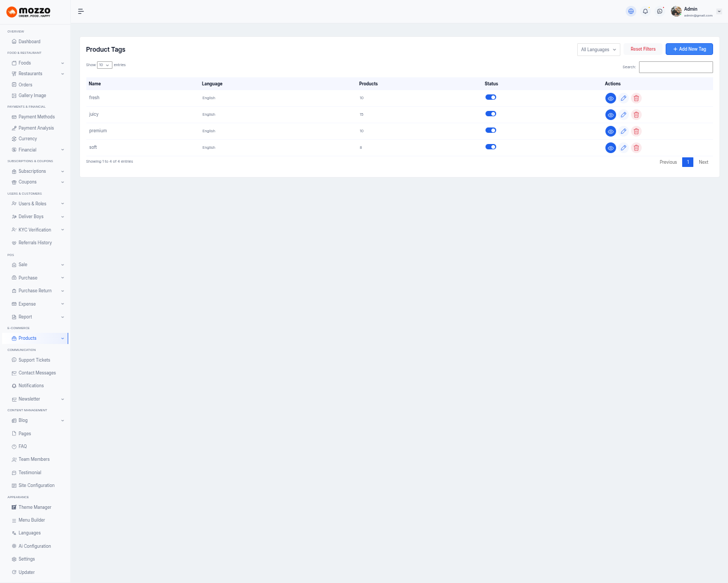Screen dimensions: 728x583
Task: Toggle status switch for 'soft' tag
Action: point(491,147)
